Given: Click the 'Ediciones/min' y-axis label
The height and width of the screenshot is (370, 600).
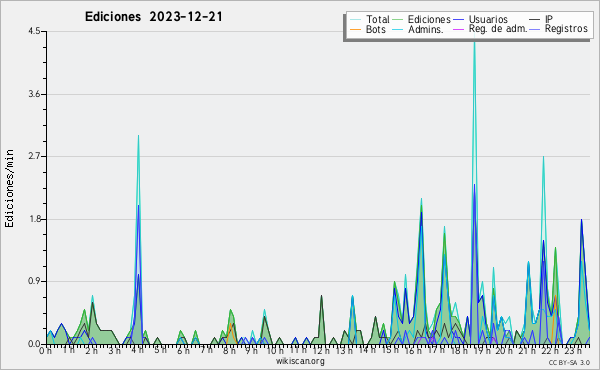Looking at the screenshot, I should 9,188.
